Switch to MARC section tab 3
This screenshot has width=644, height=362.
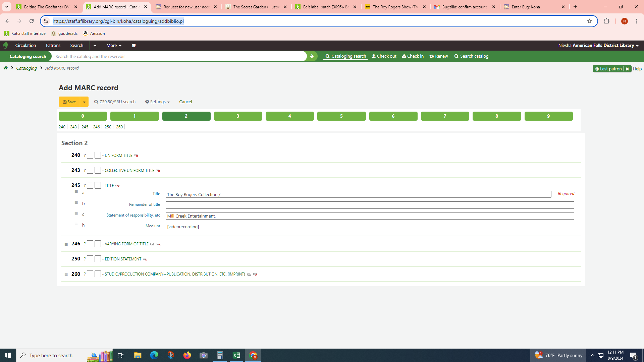tap(238, 116)
